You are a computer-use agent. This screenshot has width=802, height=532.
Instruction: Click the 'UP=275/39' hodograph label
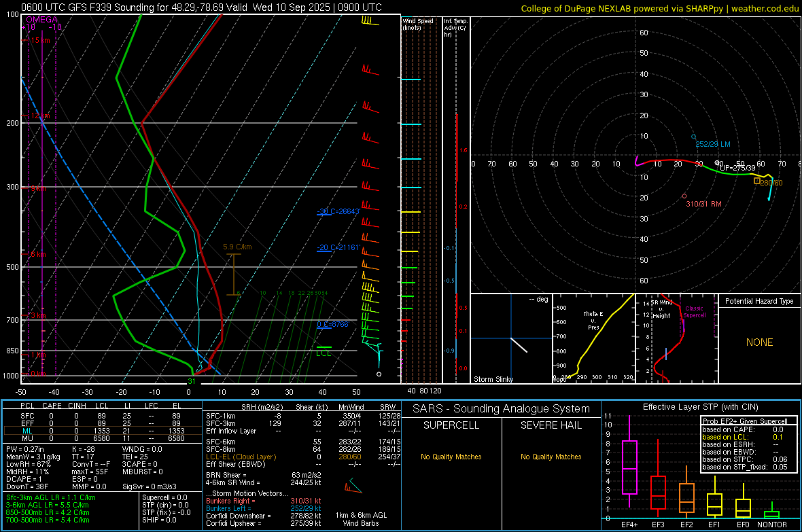click(737, 168)
